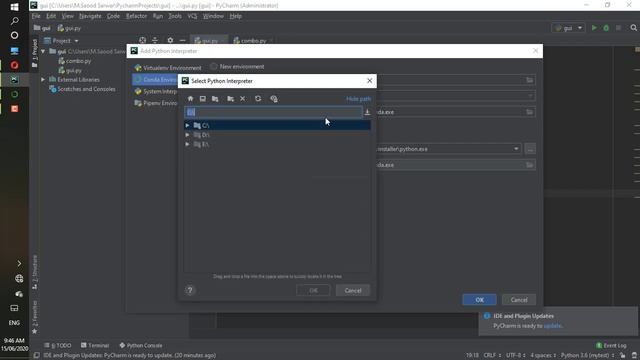Collapse the gui project root folder
The height and width of the screenshot is (360, 640).
point(43,51)
